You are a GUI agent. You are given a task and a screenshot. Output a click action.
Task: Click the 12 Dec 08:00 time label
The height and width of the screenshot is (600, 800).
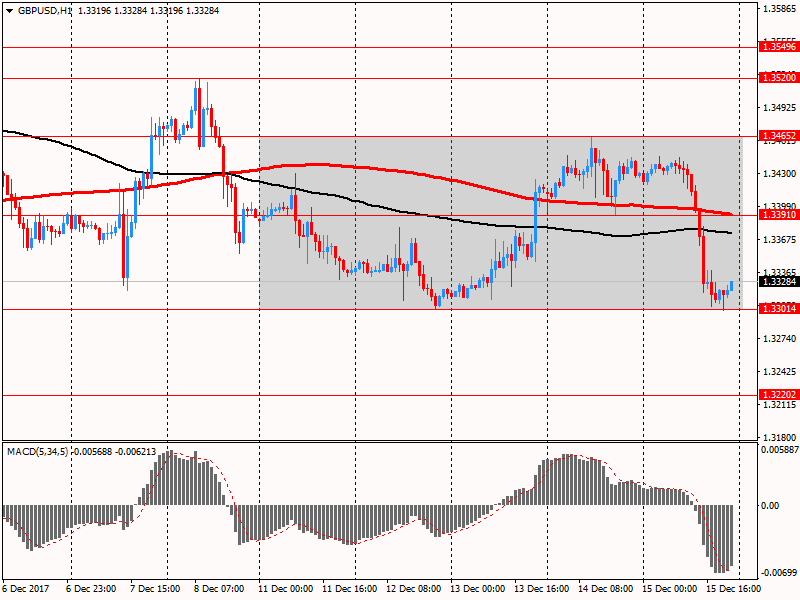[x=414, y=589]
